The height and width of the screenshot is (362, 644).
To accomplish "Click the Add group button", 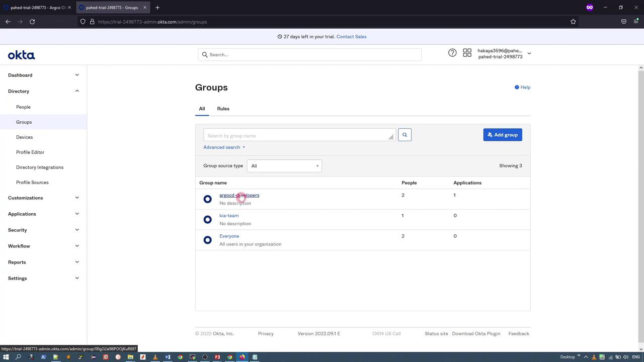I will 502,135.
